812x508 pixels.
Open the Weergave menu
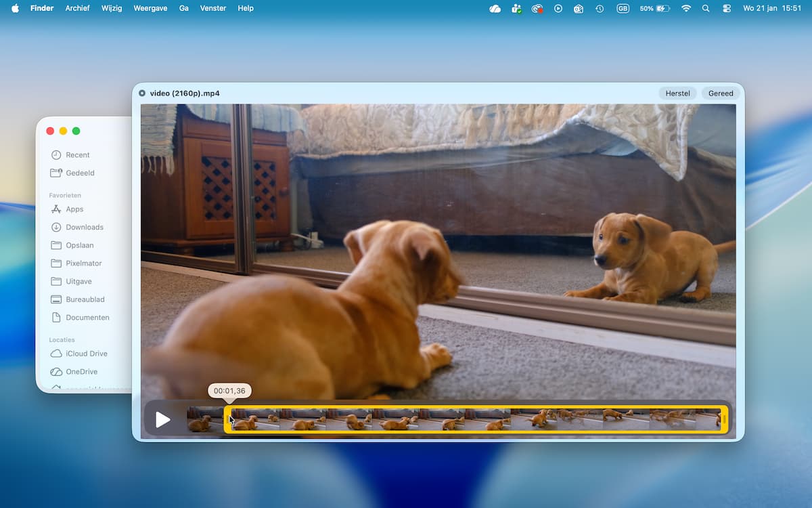tap(151, 8)
